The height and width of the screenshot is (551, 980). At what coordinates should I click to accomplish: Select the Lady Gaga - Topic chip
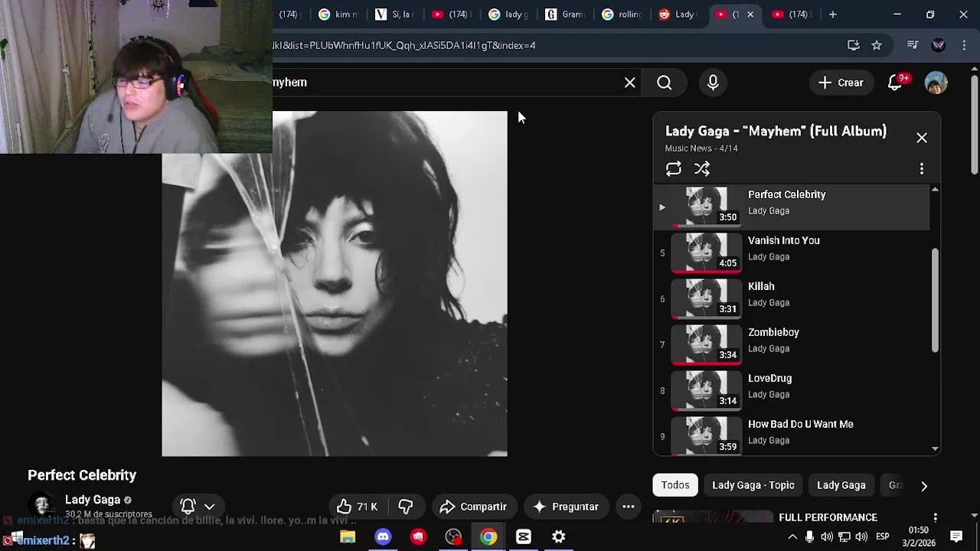tap(753, 485)
